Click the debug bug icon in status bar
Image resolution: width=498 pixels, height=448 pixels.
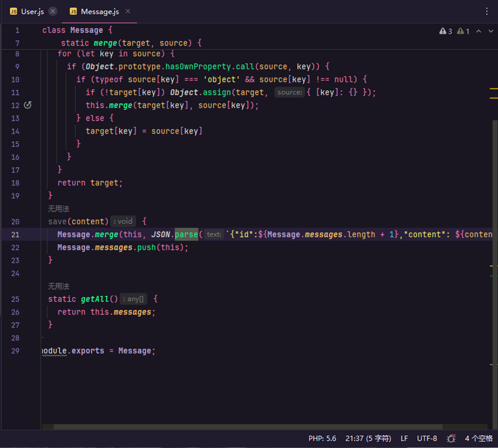pos(451,439)
